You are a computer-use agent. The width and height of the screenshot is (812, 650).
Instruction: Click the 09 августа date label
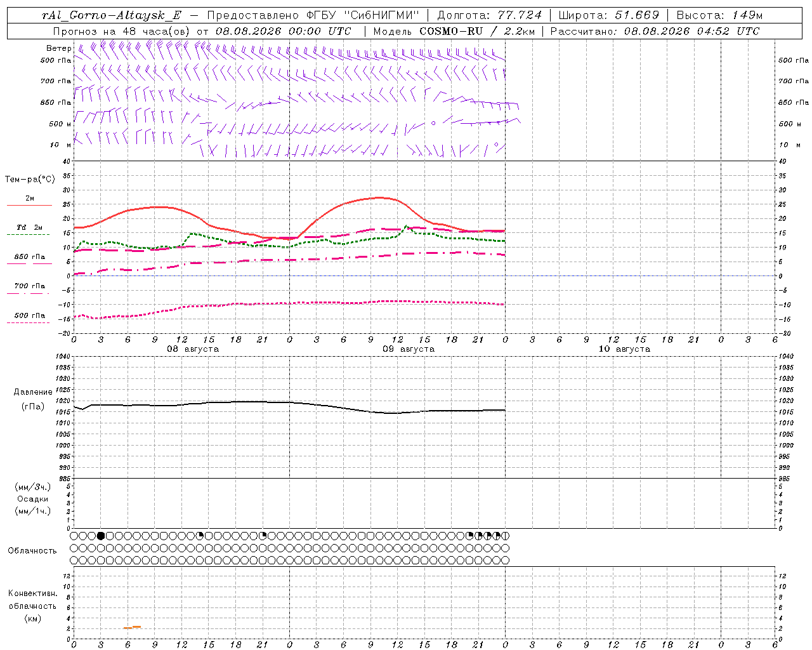pos(409,349)
